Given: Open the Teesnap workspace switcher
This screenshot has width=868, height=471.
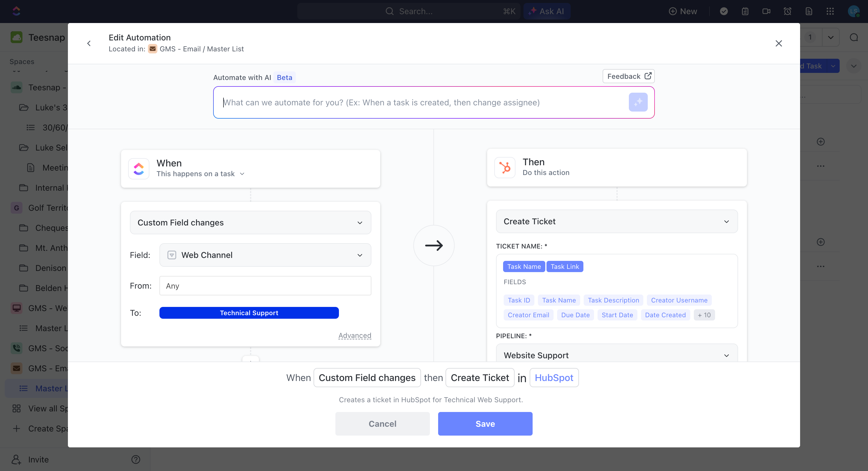Looking at the screenshot, I should (x=38, y=37).
